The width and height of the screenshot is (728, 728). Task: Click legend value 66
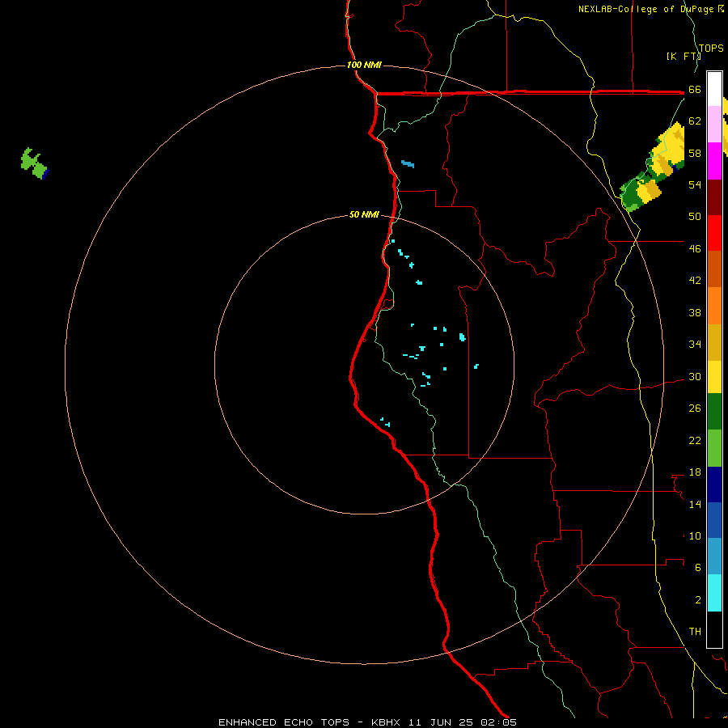click(x=695, y=89)
